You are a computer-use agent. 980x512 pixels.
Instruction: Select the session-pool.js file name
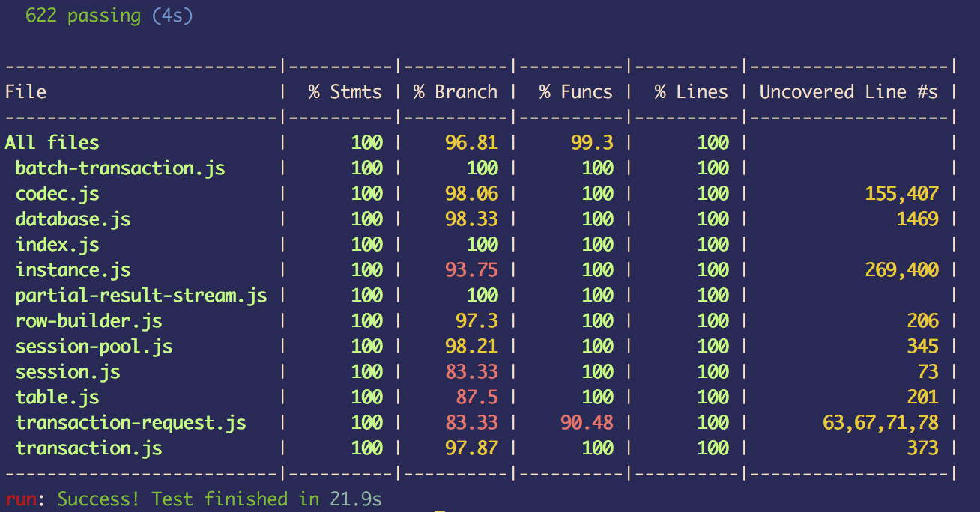(94, 347)
